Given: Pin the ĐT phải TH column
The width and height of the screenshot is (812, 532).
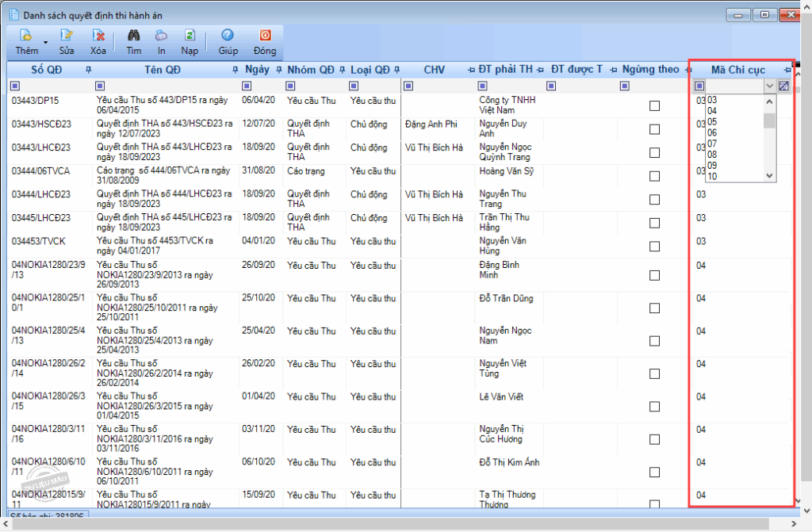Looking at the screenshot, I should tap(540, 70).
